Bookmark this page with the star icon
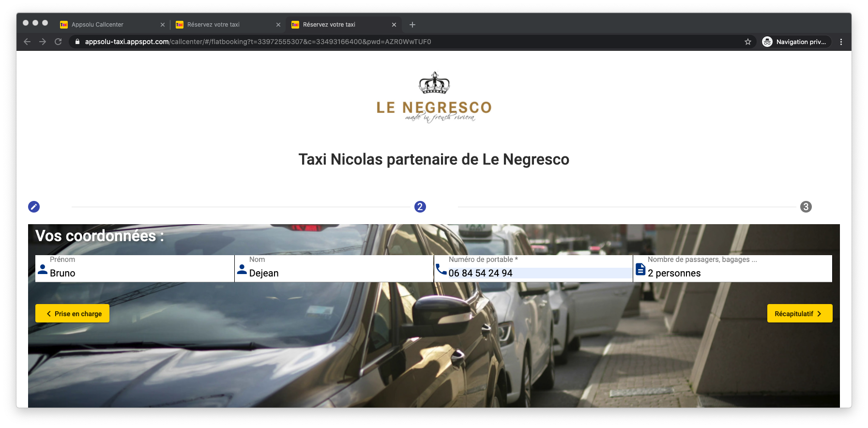Viewport: 868px width, 428px height. [748, 42]
